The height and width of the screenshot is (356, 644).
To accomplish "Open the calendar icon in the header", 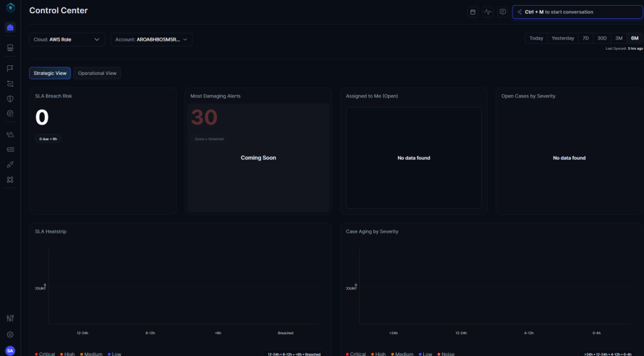I will tap(472, 12).
